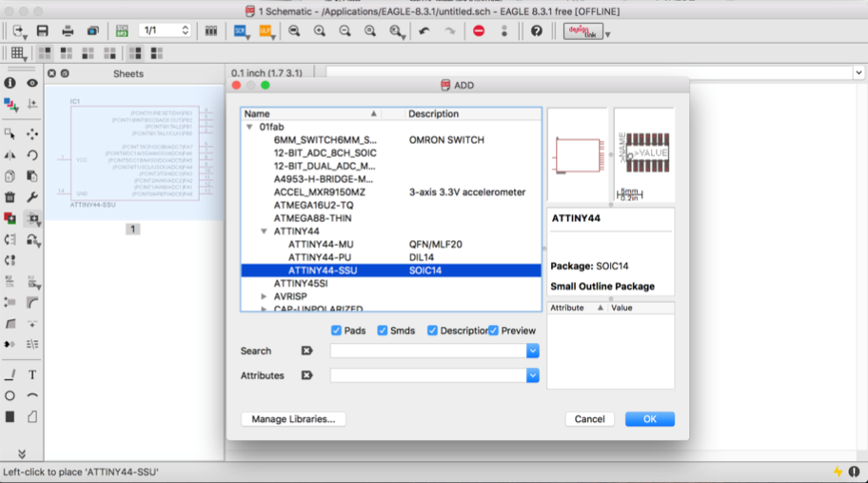Click the SOIC14 package preview image
This screenshot has width=868, height=483.
644,154
